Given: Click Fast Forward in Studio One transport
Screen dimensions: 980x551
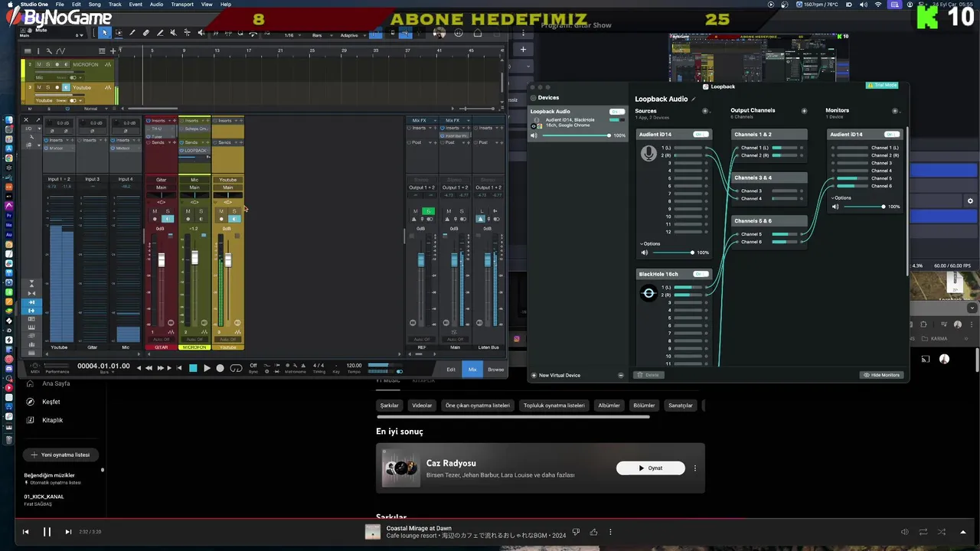Looking at the screenshot, I should [159, 368].
